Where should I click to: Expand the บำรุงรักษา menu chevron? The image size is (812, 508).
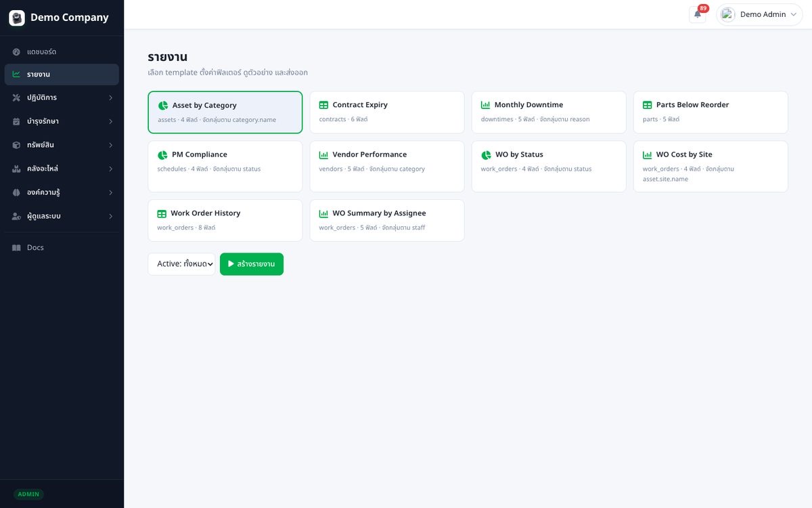click(111, 121)
